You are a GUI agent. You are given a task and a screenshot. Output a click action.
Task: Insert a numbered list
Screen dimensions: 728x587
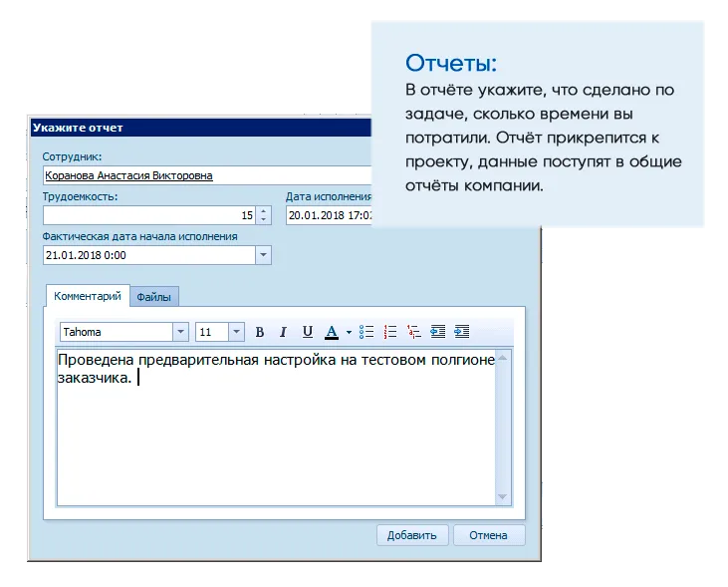click(390, 332)
